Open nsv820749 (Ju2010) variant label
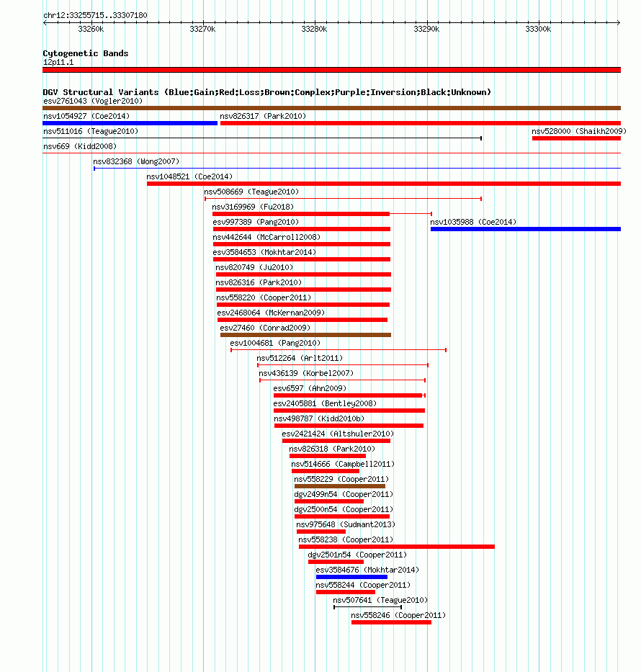The width and height of the screenshot is (641, 672). (x=254, y=267)
